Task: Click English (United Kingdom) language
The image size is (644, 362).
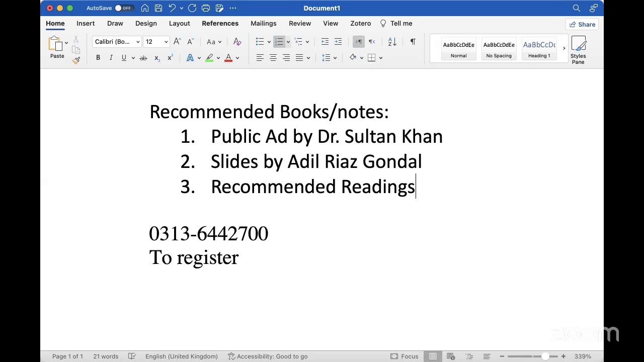Action: pos(182,356)
